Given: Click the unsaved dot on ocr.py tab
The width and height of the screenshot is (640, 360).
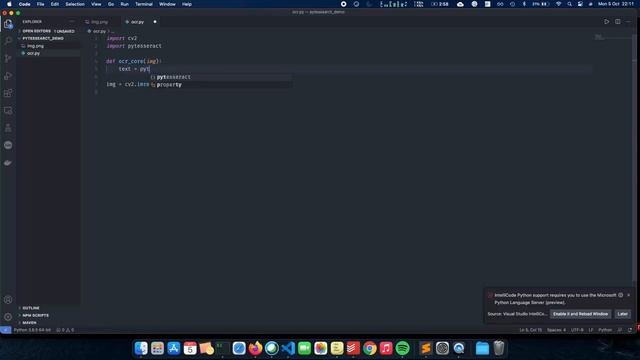Looking at the screenshot, I should tap(155, 22).
